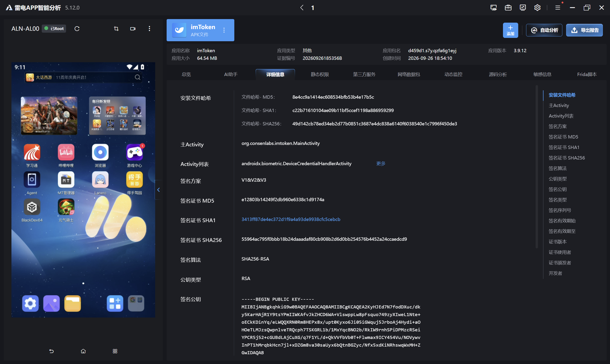Jump to 开发者 in the outline
The image size is (610, 364).
pos(555,273)
